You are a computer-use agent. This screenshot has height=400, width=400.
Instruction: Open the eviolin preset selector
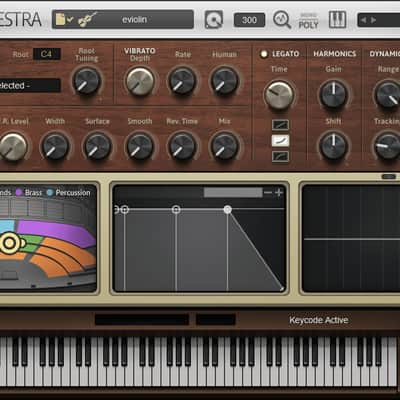[123, 19]
